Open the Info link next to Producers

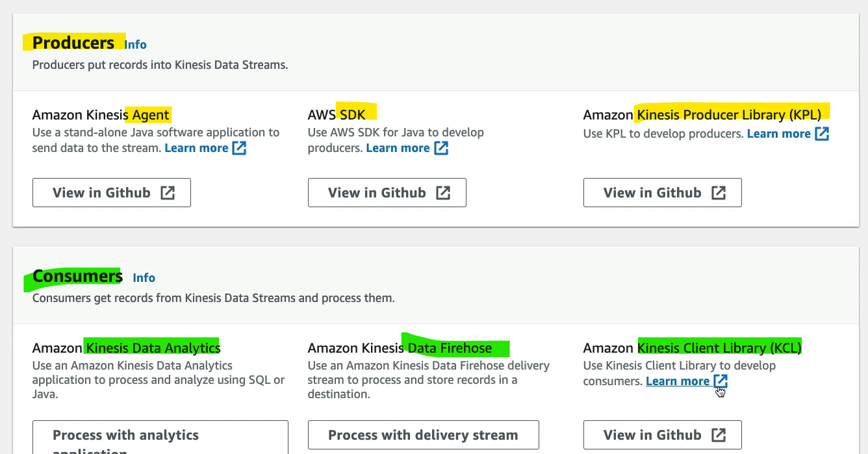point(136,45)
